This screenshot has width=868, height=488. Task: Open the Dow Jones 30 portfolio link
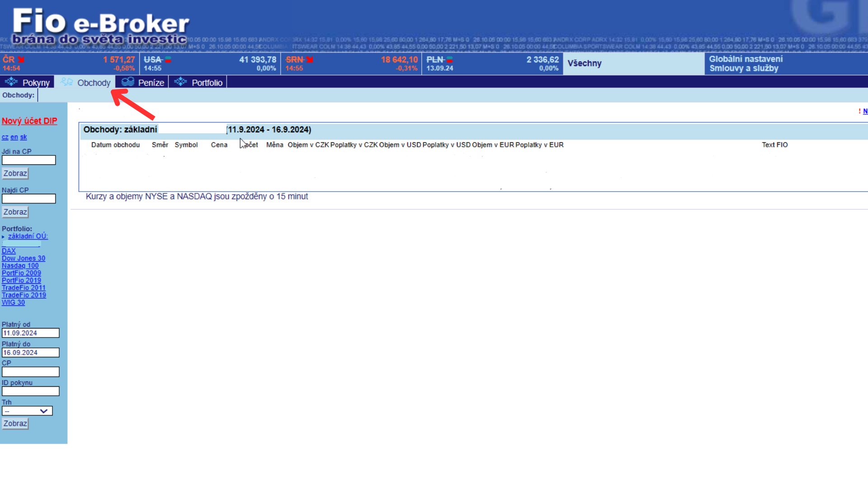24,258
